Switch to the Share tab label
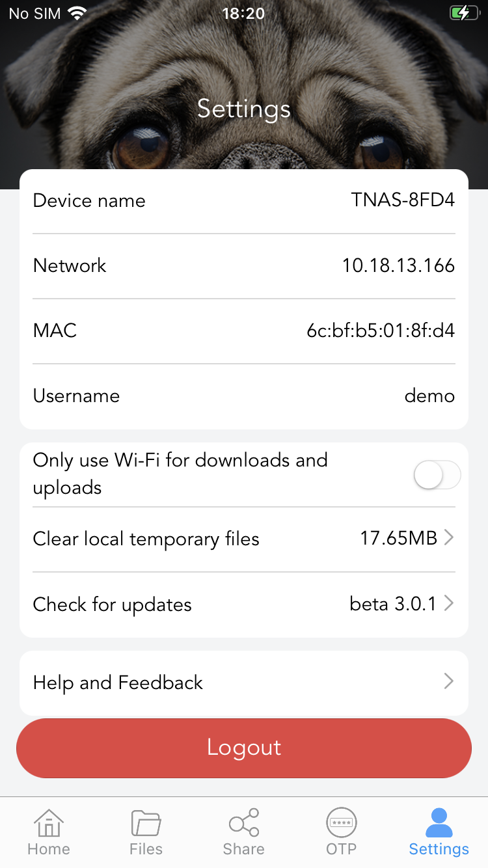Screen dimensions: 488x868 (x=244, y=849)
